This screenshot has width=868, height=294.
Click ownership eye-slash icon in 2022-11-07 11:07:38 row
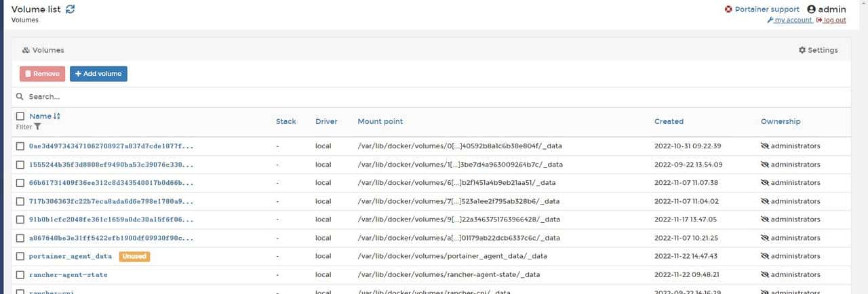pyautogui.click(x=765, y=183)
